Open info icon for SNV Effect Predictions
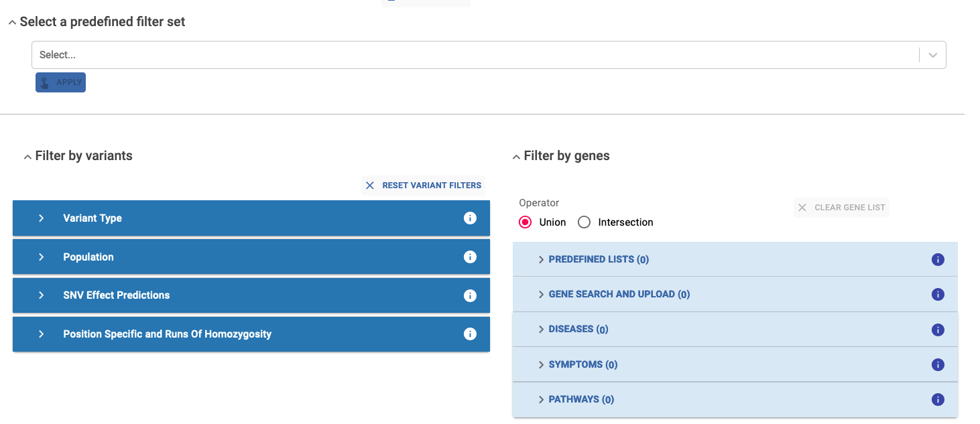The image size is (980, 424). [x=470, y=295]
